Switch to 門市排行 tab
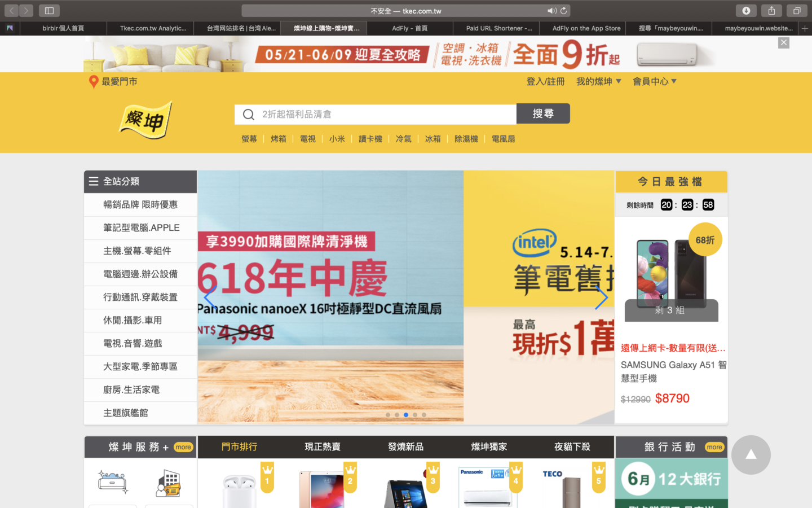 [239, 447]
